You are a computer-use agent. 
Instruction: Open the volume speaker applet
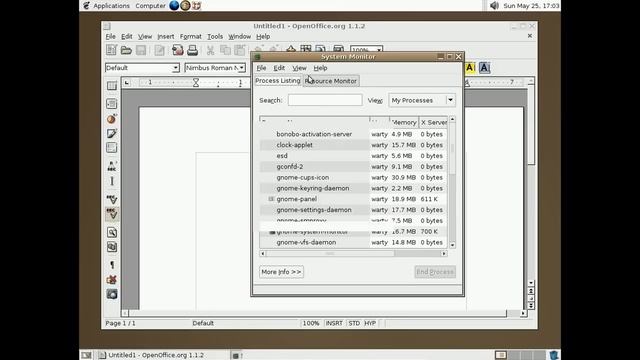494,5
